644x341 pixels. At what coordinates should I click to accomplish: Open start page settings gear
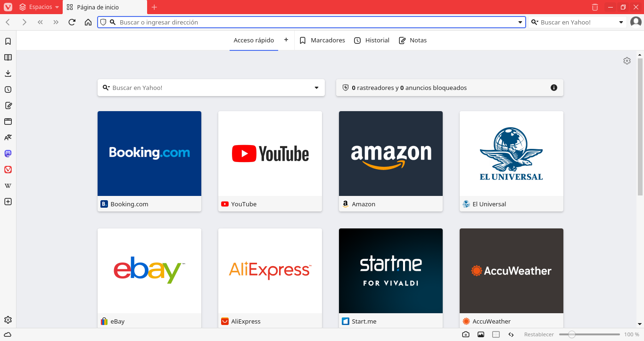click(627, 61)
